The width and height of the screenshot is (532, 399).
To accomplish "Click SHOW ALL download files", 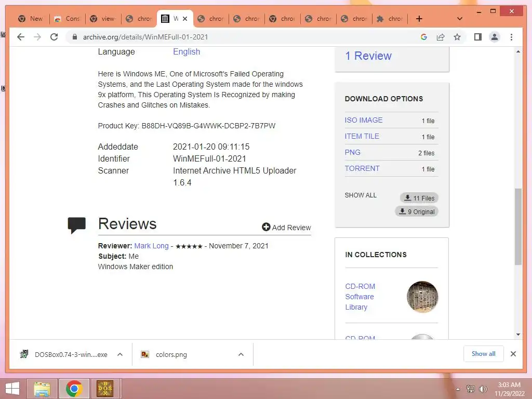I will [x=361, y=195].
